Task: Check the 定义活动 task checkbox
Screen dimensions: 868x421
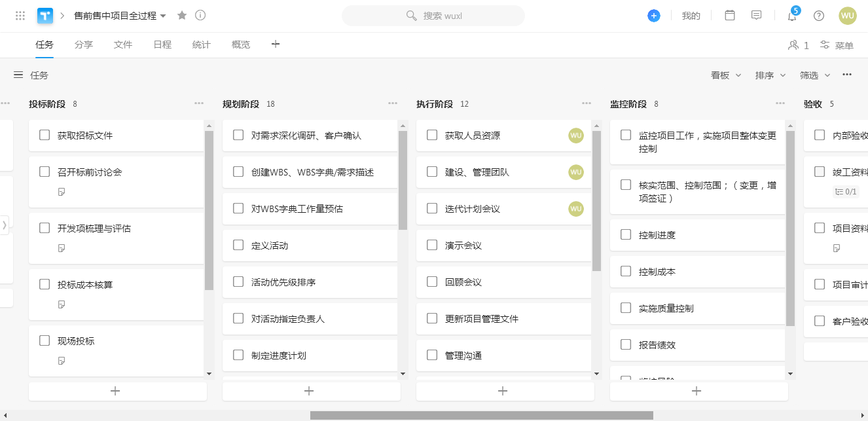Action: (x=238, y=245)
